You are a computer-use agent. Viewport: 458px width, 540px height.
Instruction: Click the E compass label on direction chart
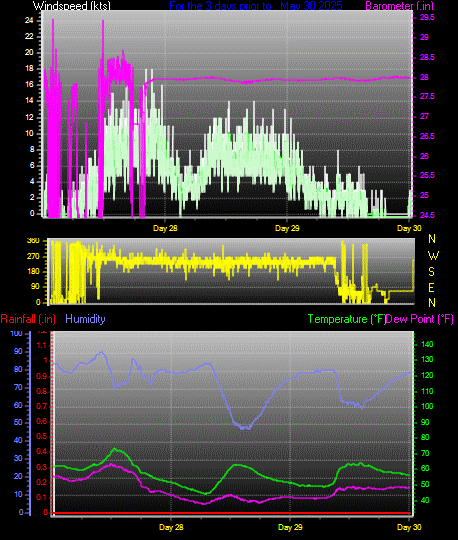tap(431, 288)
